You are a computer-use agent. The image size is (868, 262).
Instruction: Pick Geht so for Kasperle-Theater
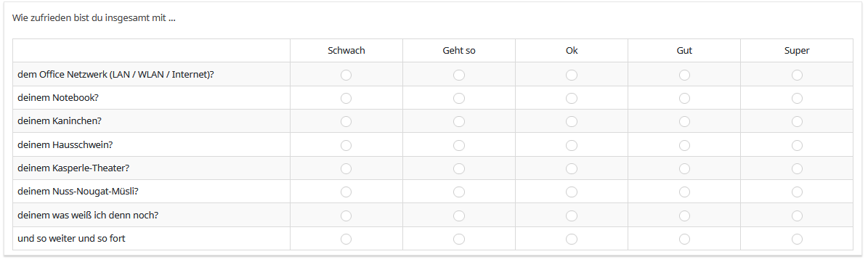pyautogui.click(x=459, y=168)
